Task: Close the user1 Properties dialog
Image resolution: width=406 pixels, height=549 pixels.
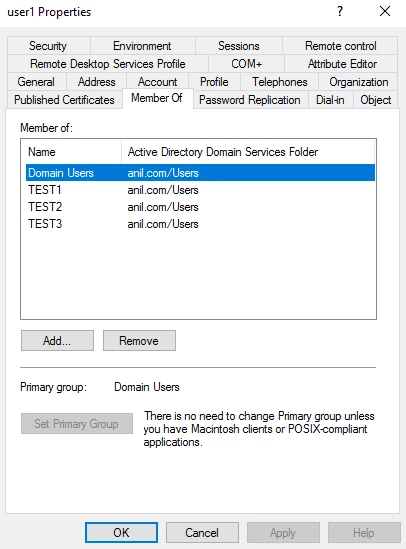Action: pos(385,12)
